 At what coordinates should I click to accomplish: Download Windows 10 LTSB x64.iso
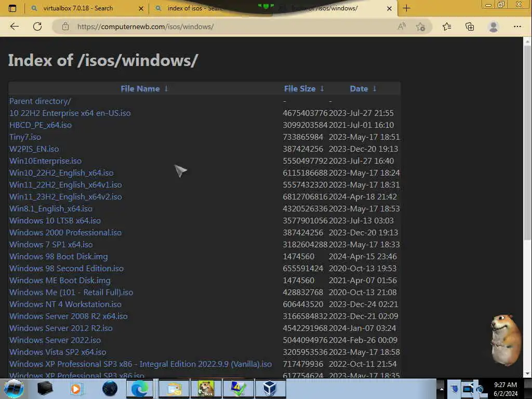(55, 220)
